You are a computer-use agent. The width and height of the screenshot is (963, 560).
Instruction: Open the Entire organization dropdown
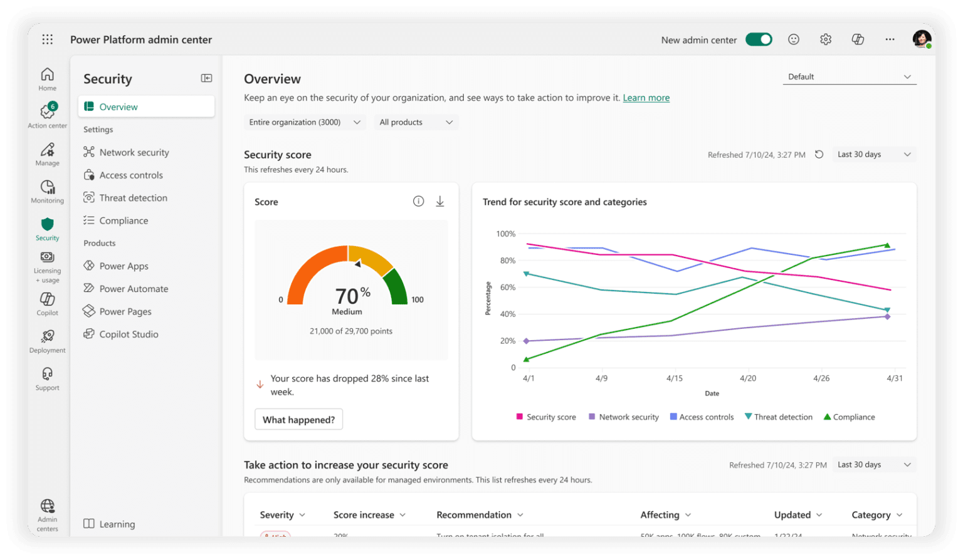[x=304, y=122]
